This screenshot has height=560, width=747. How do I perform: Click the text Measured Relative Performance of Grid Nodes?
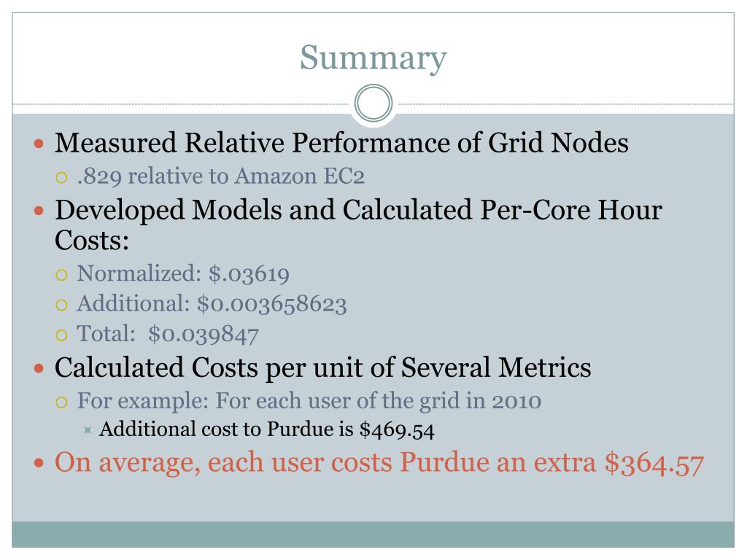click(x=341, y=143)
